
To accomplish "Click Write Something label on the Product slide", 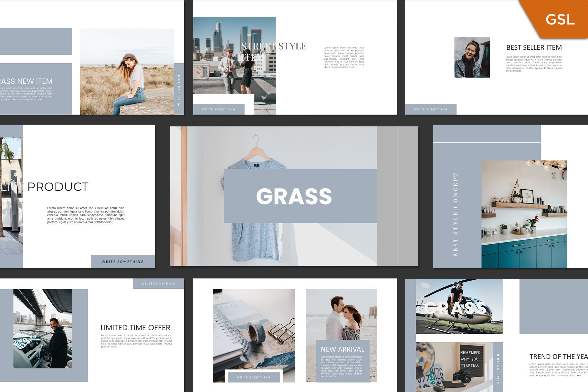I will coord(123,262).
